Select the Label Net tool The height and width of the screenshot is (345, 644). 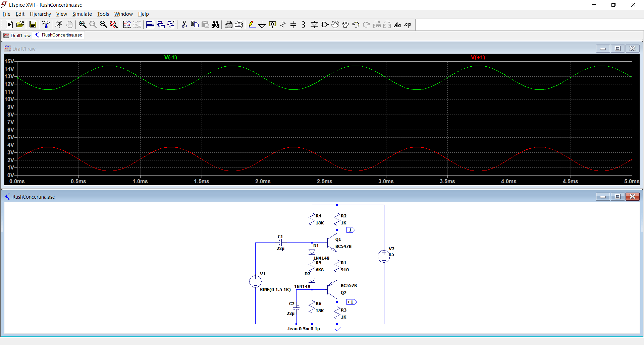pyautogui.click(x=273, y=24)
